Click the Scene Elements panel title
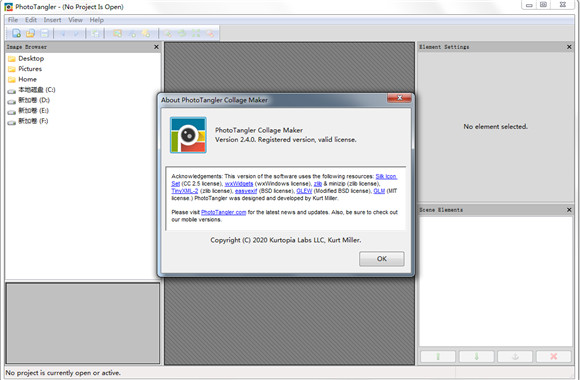The height and width of the screenshot is (380, 580). pyautogui.click(x=441, y=210)
